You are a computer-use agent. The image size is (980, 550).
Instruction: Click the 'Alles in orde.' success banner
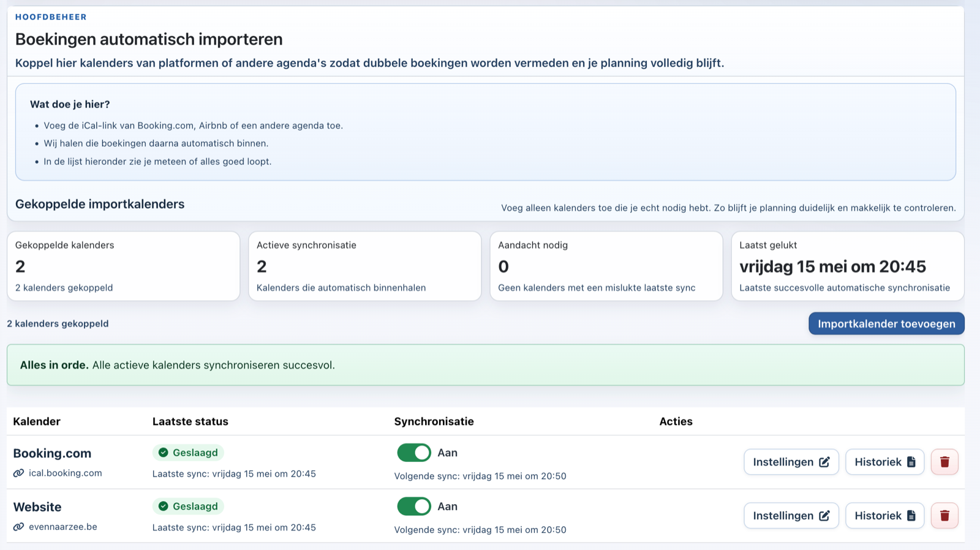coord(486,365)
